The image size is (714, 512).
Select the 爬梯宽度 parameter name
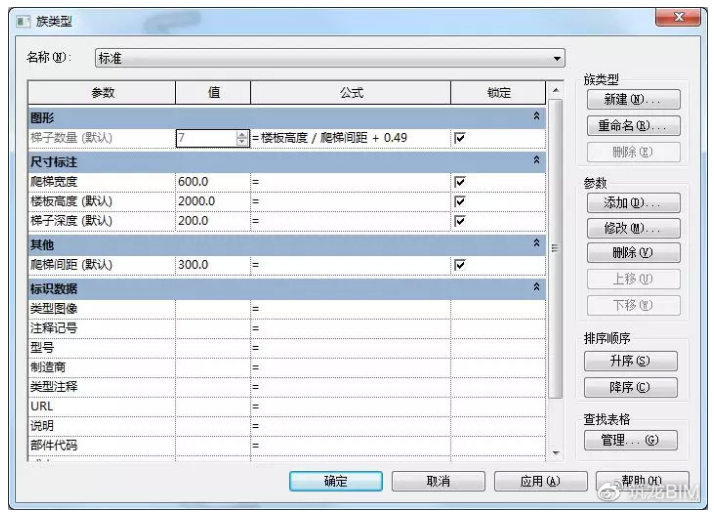pos(54,182)
